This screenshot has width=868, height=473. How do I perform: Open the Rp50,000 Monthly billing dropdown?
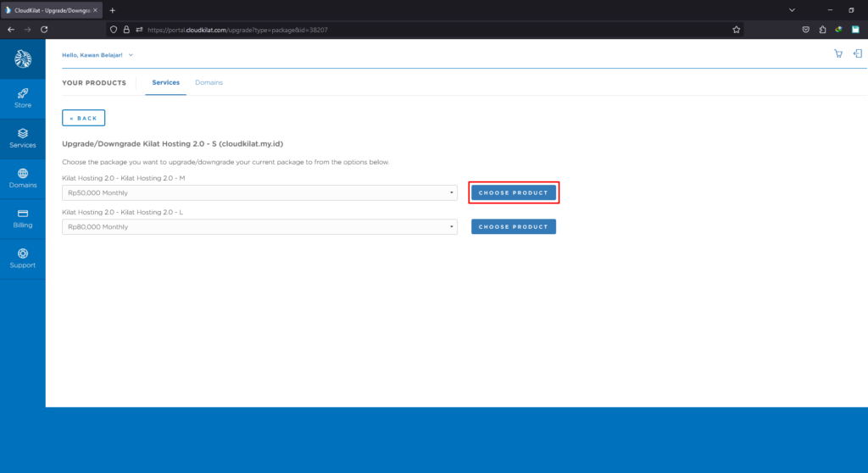pos(259,193)
